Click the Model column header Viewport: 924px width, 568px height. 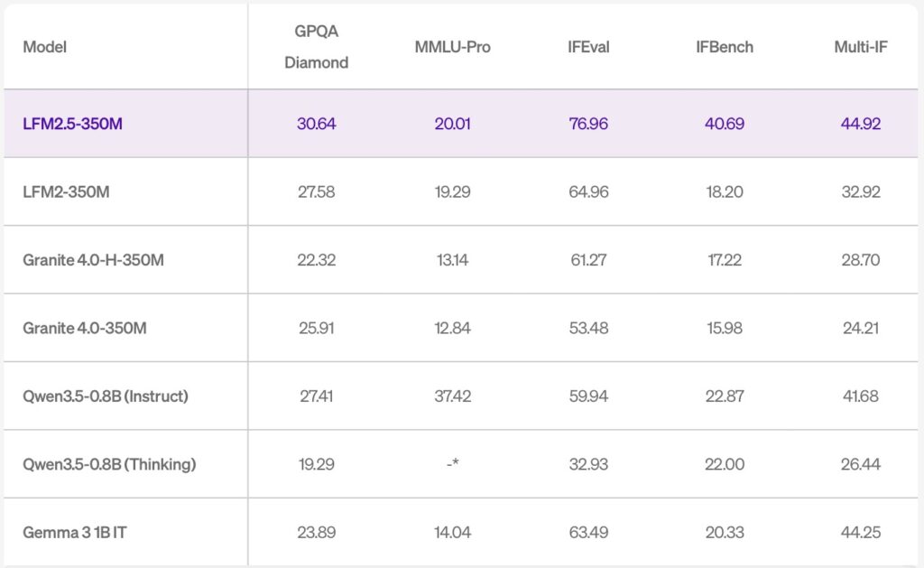(x=45, y=47)
